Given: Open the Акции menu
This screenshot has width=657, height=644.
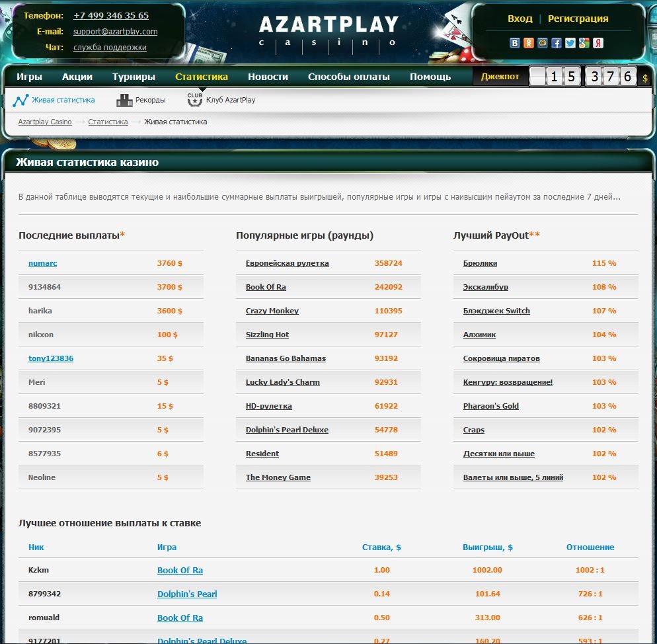Looking at the screenshot, I should 77,77.
